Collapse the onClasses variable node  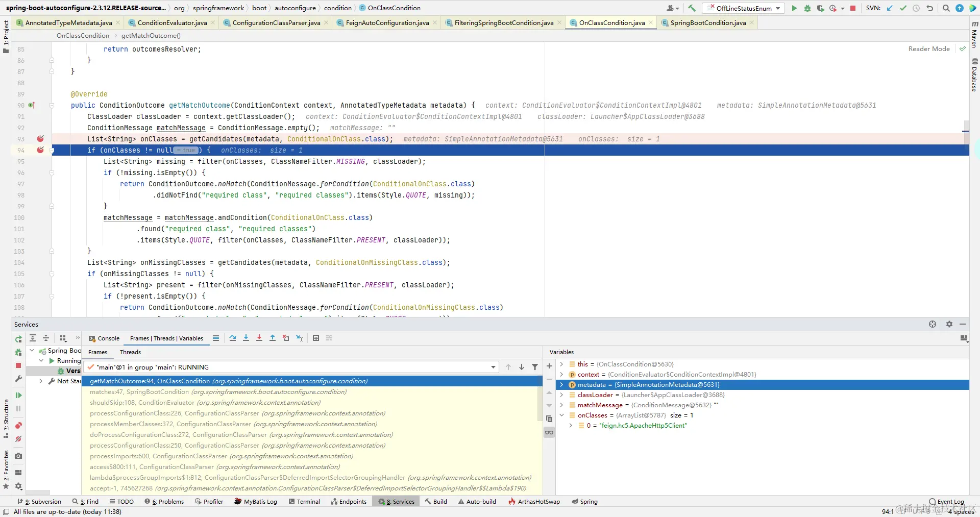click(x=562, y=415)
